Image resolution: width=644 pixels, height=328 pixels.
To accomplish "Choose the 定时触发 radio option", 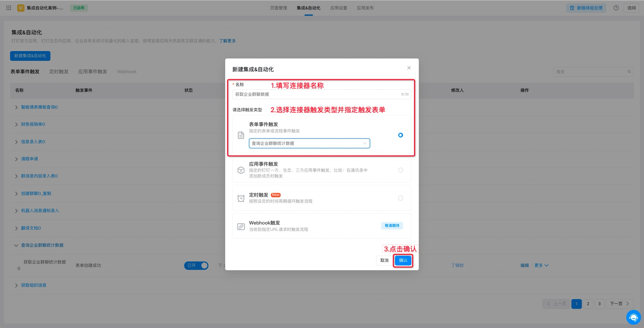I will click(x=400, y=198).
